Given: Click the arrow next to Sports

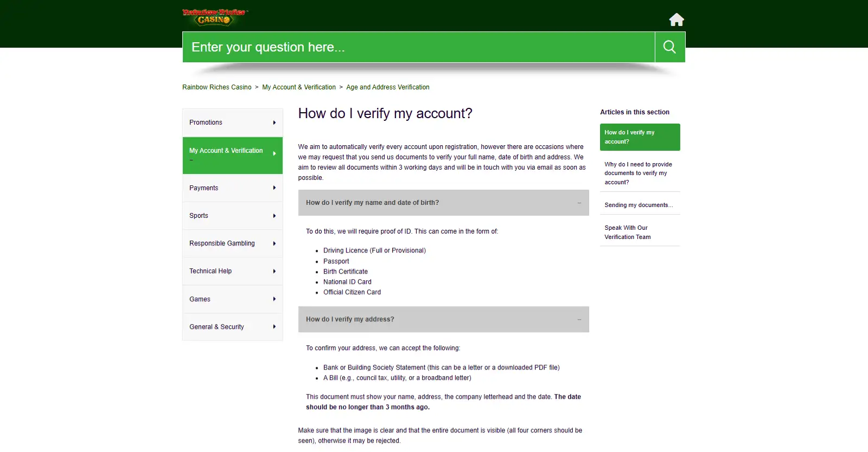Looking at the screenshot, I should click(x=275, y=216).
